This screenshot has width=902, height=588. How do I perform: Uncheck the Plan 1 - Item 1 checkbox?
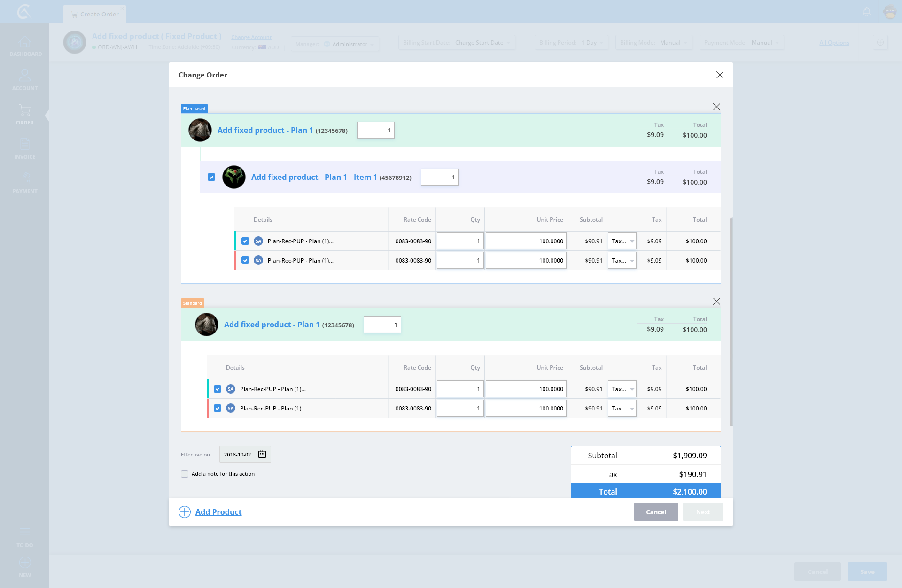coord(211,177)
